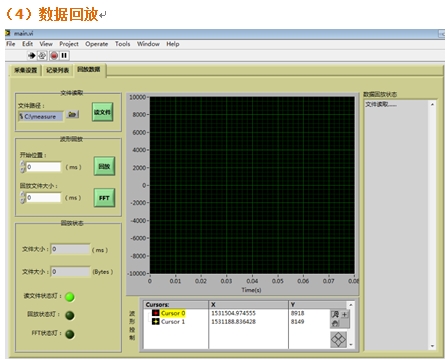Click the Pause toolbar icon
This screenshot has width=446, height=360.
click(64, 55)
